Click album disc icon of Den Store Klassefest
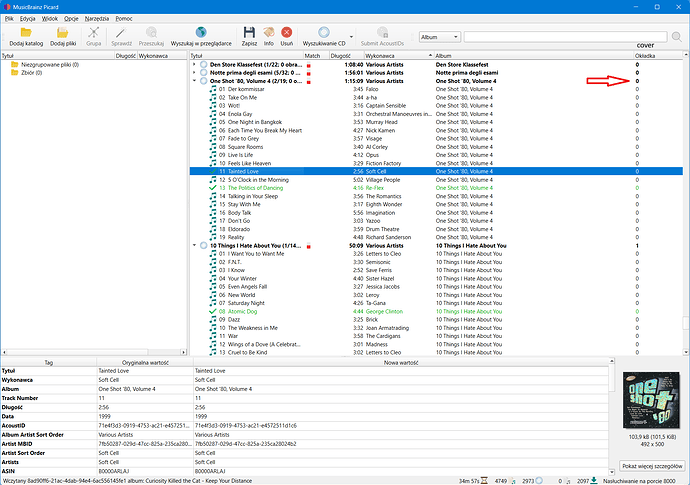690x485 pixels. 204,65
